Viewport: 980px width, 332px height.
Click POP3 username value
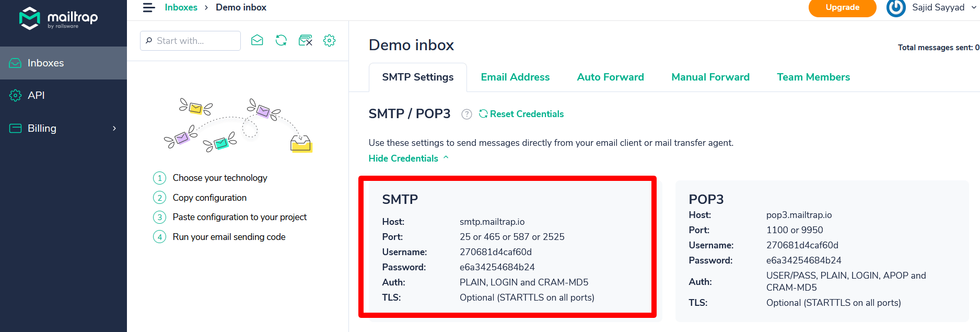tap(802, 245)
